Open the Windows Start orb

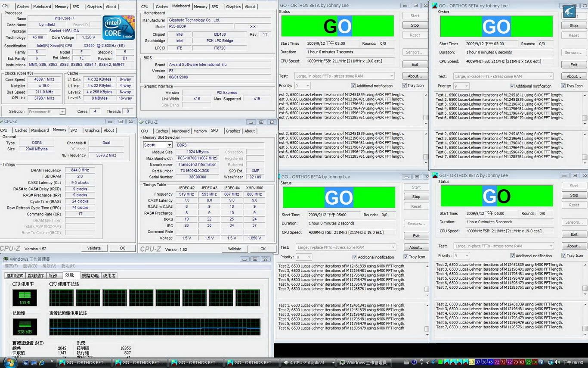tap(9, 362)
